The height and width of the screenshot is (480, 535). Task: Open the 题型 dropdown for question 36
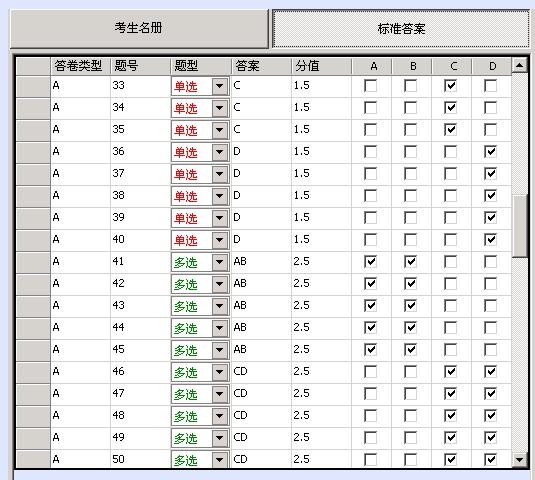tap(219, 152)
